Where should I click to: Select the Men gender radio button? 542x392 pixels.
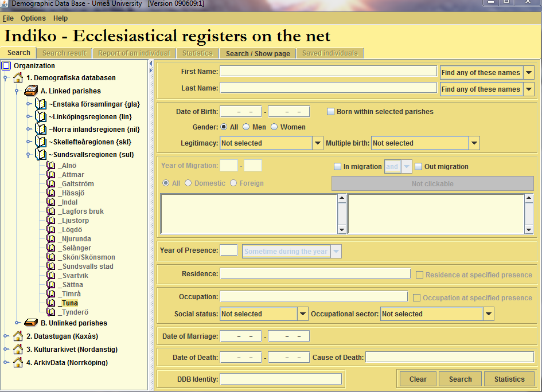pyautogui.click(x=246, y=127)
